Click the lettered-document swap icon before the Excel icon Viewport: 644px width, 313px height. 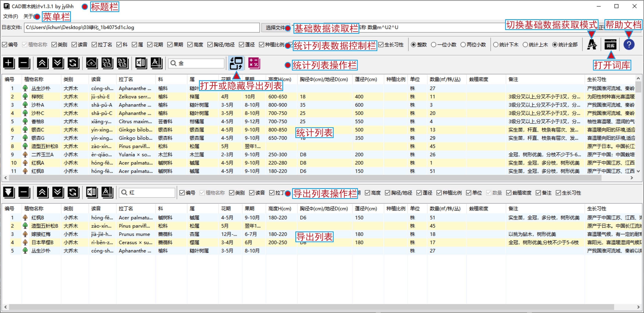(x=122, y=63)
